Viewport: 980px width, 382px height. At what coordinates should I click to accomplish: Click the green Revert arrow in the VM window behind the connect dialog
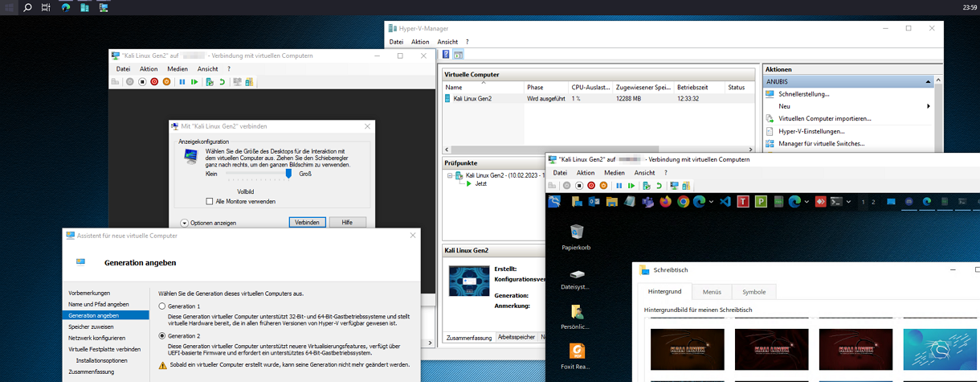pyautogui.click(x=222, y=82)
